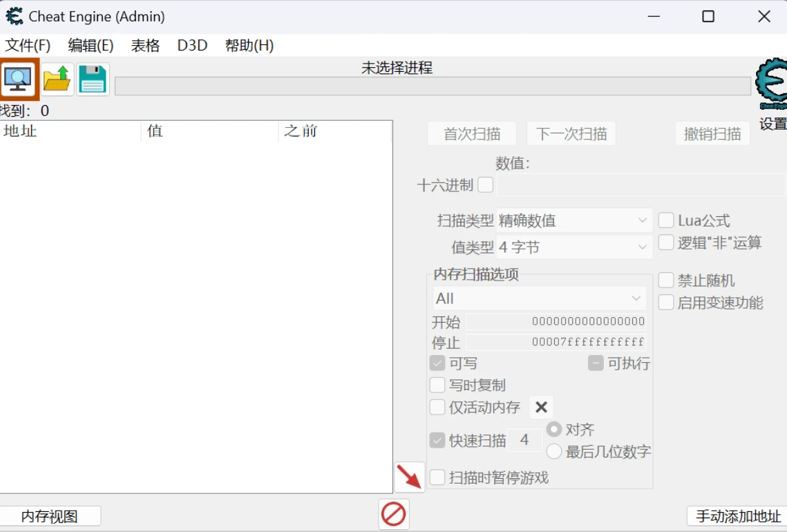Screen dimensions: 787x532
Task: Click the 内存视图 button
Action: tap(50, 516)
